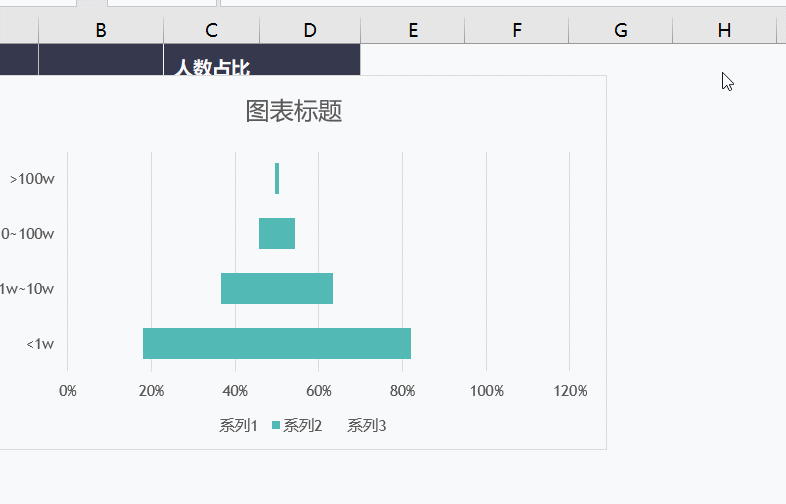Click legend entry 系列3
The height and width of the screenshot is (504, 786).
tap(366, 426)
